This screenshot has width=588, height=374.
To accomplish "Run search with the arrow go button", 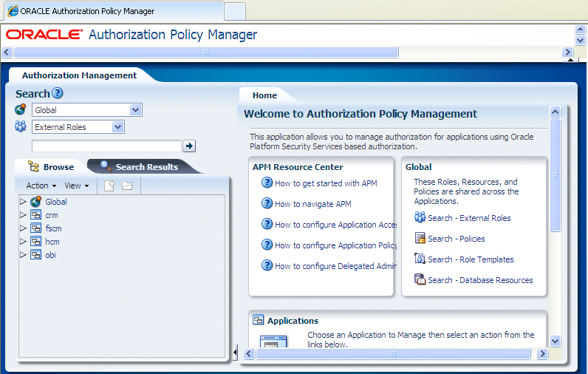I will click(x=189, y=146).
